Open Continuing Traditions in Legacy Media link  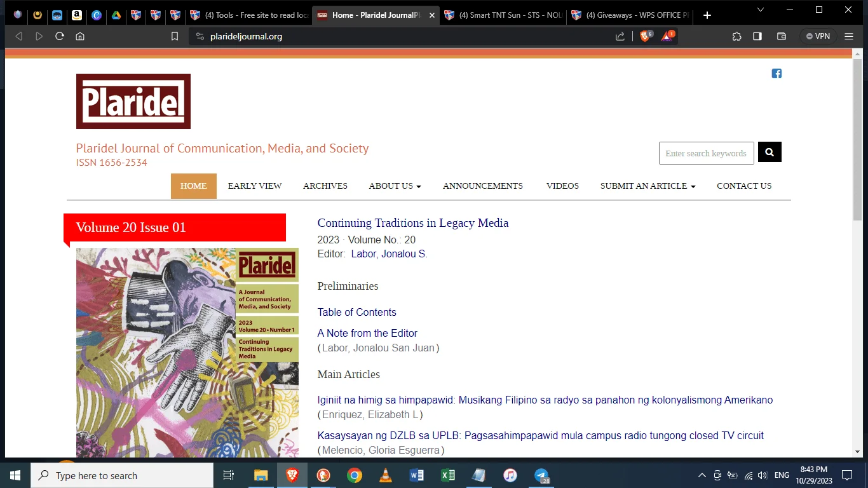pyautogui.click(x=413, y=223)
